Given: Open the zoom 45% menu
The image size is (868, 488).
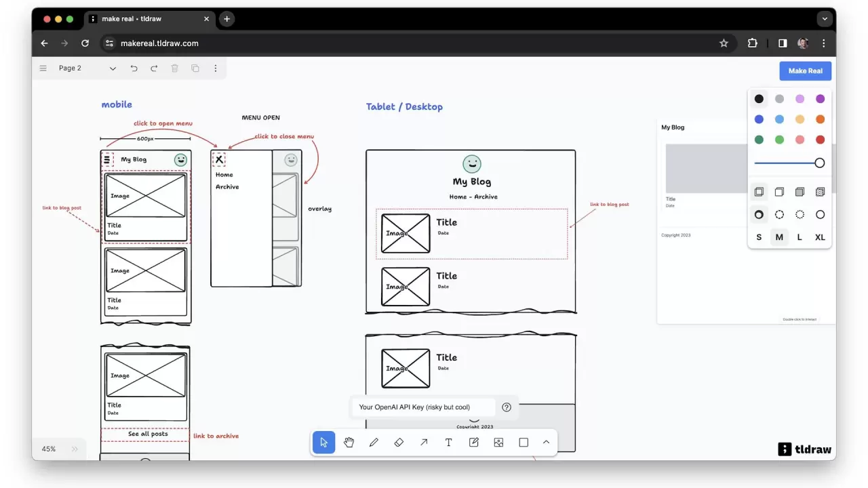Looking at the screenshot, I should (x=49, y=449).
